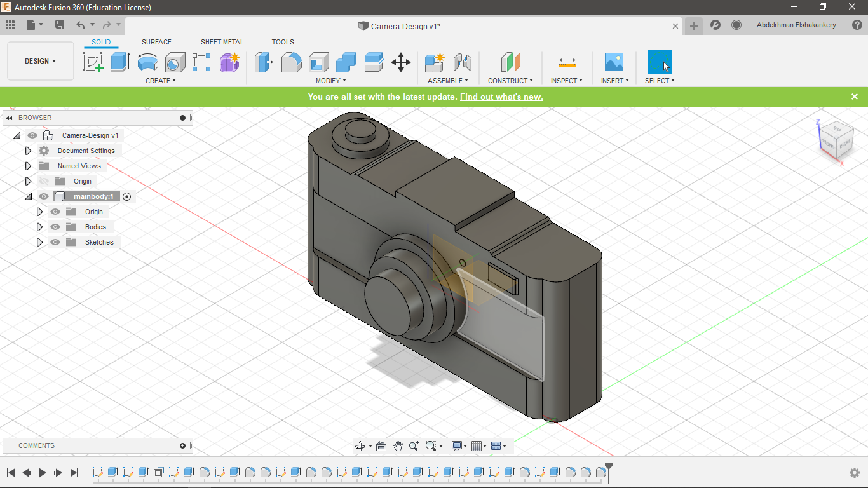
Task: Select the Revolve tool
Action: 147,62
